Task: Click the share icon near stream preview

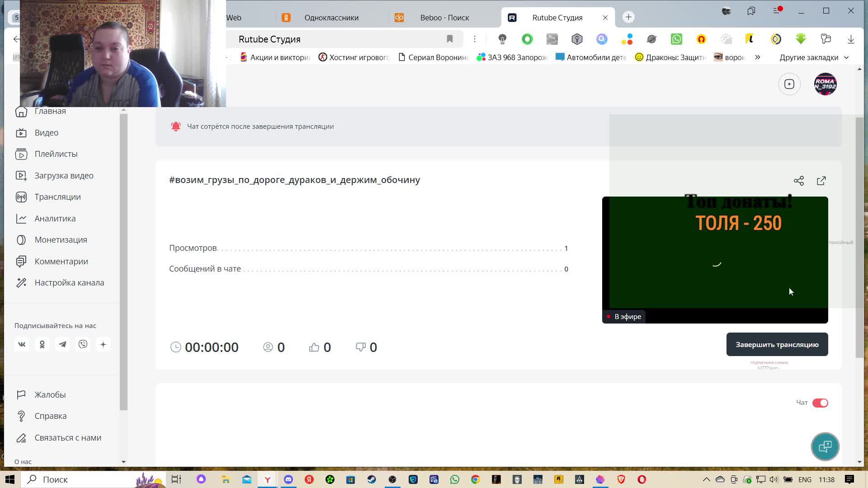Action: tap(799, 181)
